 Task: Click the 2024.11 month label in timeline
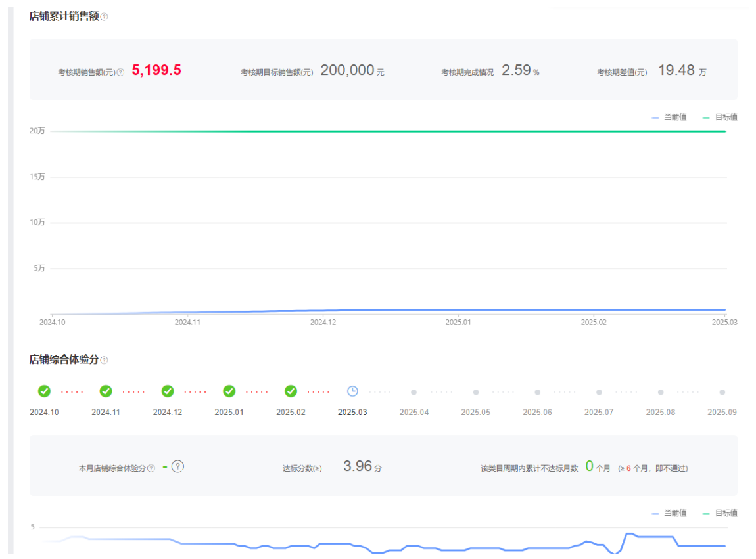pyautogui.click(x=105, y=413)
